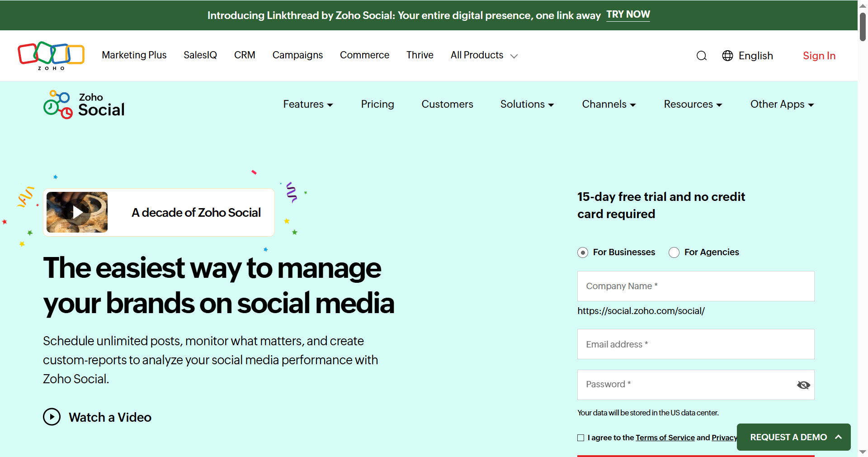Open the Resources dropdown menu

pyautogui.click(x=693, y=105)
